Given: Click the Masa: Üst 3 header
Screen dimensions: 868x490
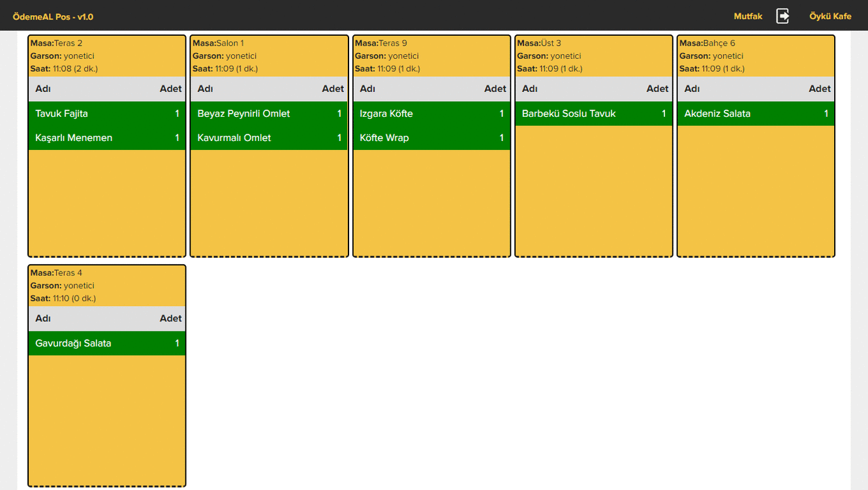Looking at the screenshot, I should tap(539, 43).
